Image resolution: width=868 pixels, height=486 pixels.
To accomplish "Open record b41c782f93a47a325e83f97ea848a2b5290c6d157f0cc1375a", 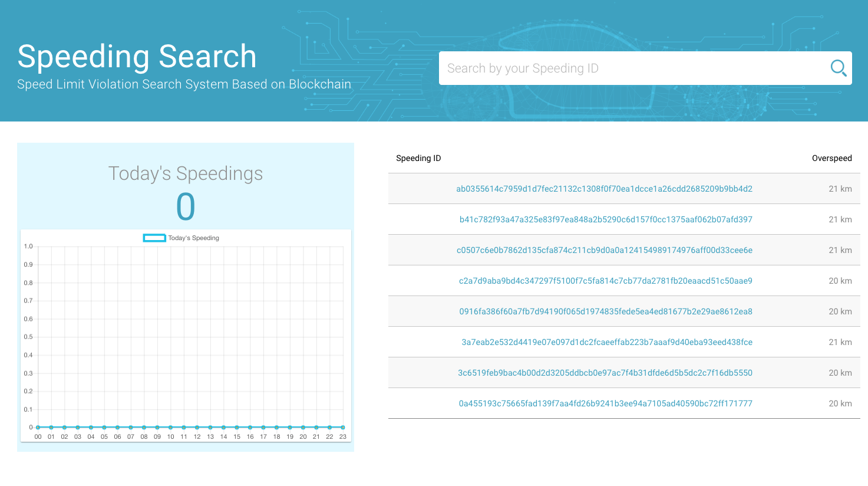I will (604, 219).
